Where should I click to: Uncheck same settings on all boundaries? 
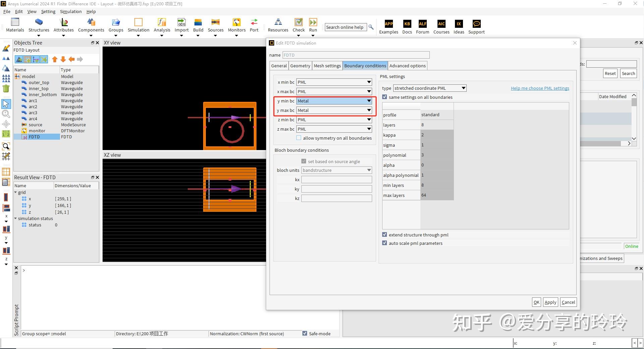tap(385, 97)
